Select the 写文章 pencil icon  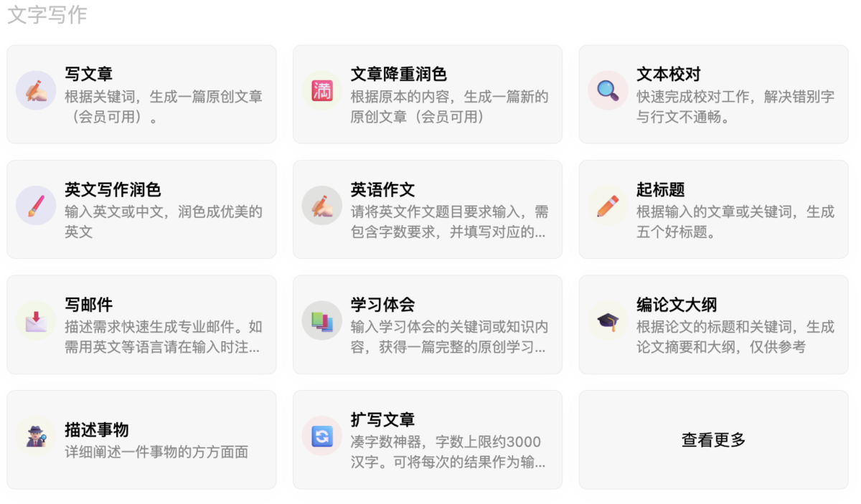point(36,90)
